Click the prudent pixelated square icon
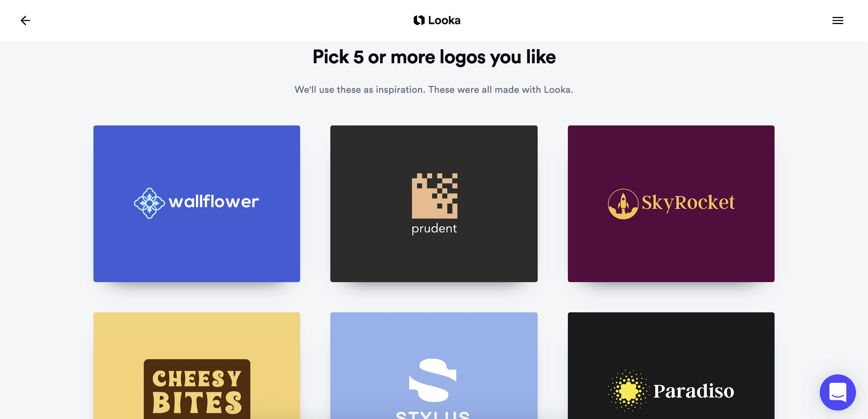This screenshot has width=868, height=419. tap(434, 196)
